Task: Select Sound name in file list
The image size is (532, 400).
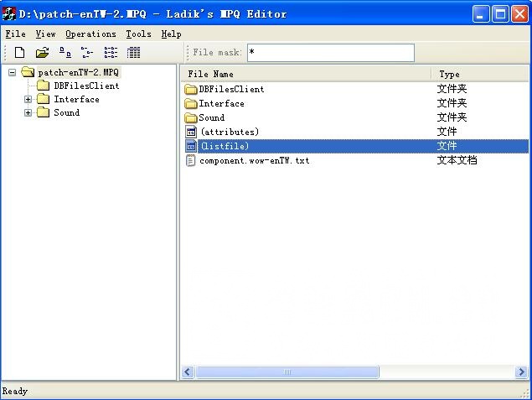Action: [x=212, y=118]
